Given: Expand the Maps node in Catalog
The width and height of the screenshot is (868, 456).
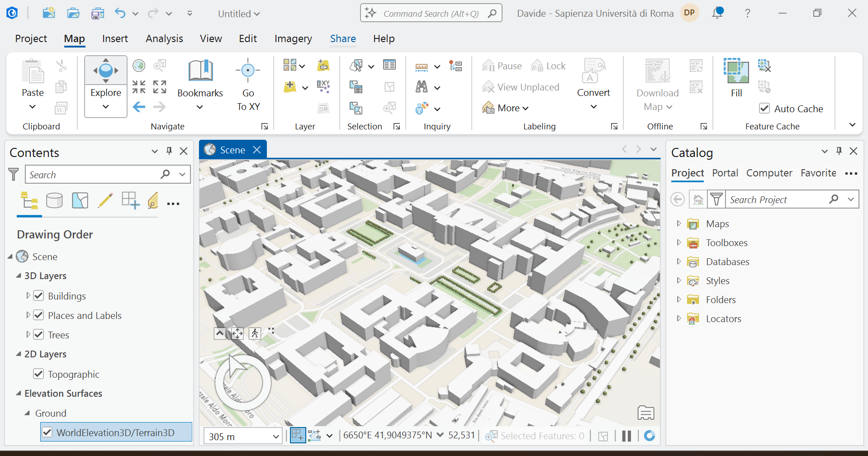Looking at the screenshot, I should click(678, 223).
